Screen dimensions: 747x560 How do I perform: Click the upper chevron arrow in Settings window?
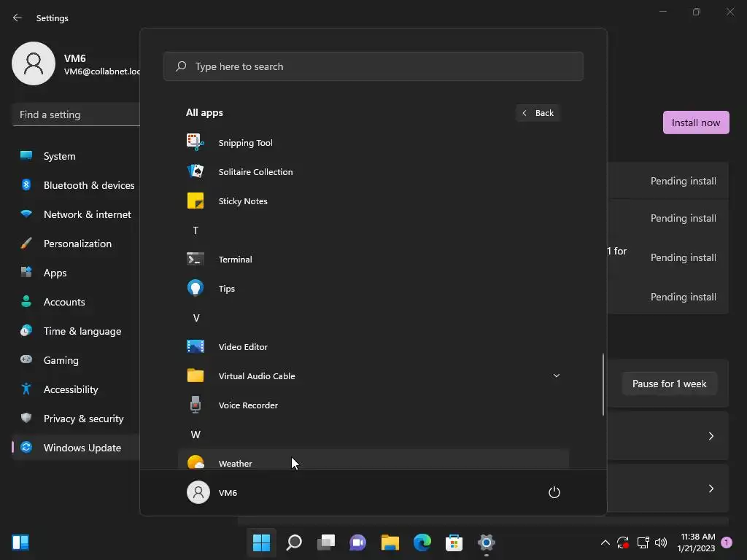click(x=711, y=436)
